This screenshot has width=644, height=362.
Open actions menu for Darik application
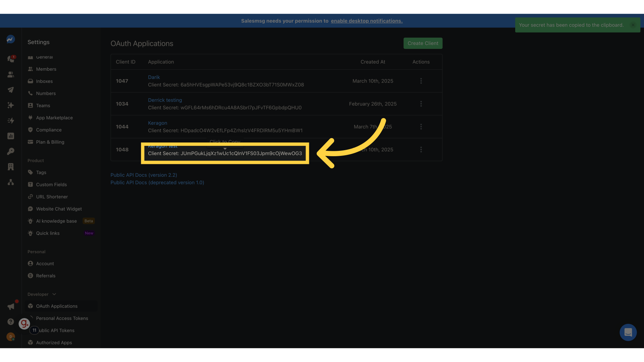(x=421, y=81)
